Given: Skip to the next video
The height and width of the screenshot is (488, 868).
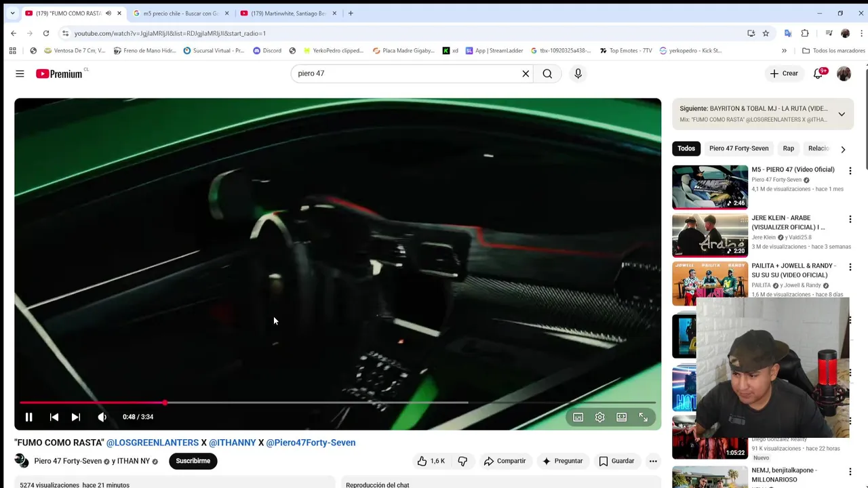Looking at the screenshot, I should click(76, 417).
